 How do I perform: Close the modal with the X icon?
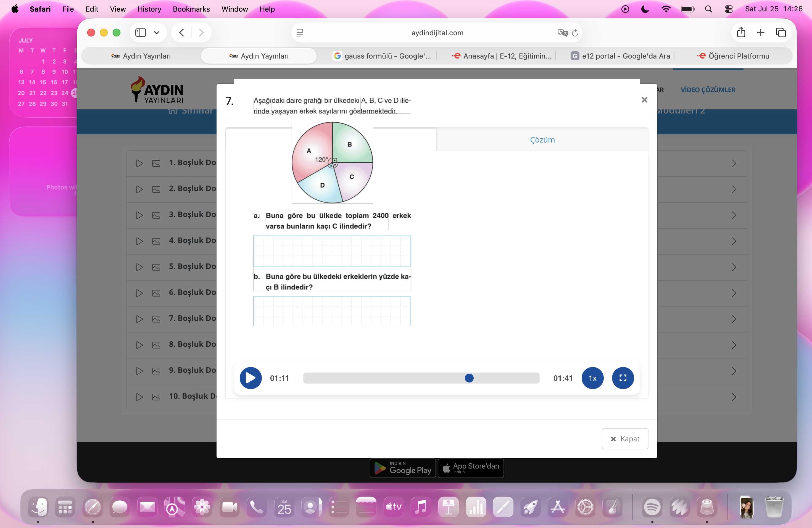coord(644,100)
